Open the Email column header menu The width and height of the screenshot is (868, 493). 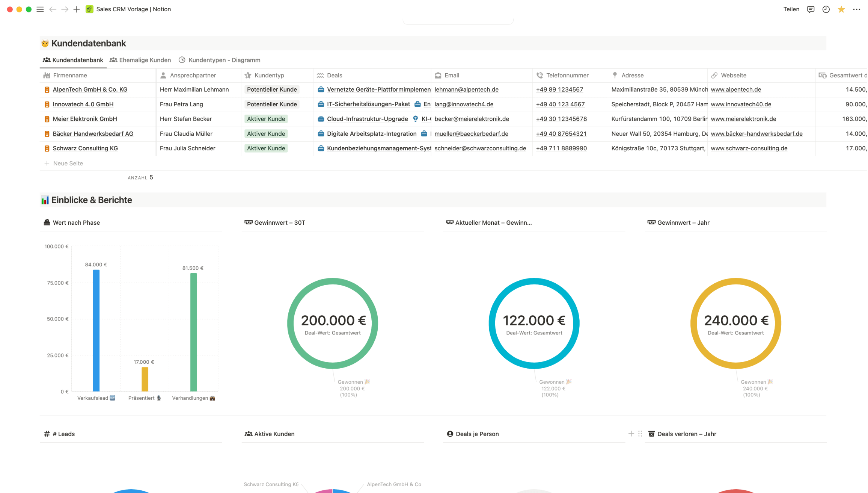(x=482, y=76)
